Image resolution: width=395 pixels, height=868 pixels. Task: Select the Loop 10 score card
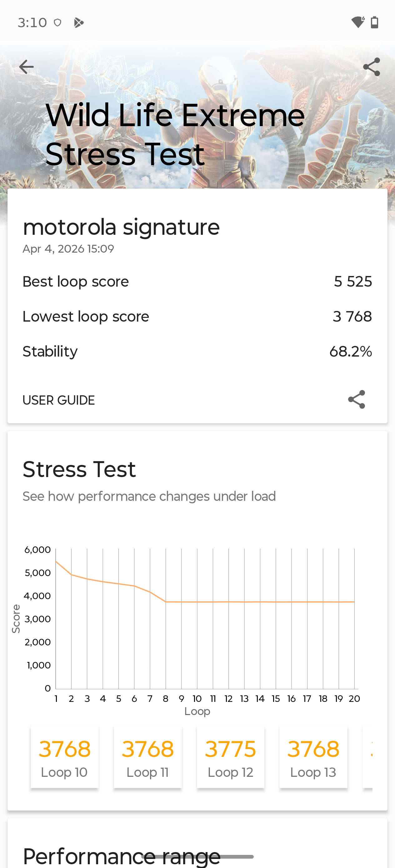click(x=64, y=757)
